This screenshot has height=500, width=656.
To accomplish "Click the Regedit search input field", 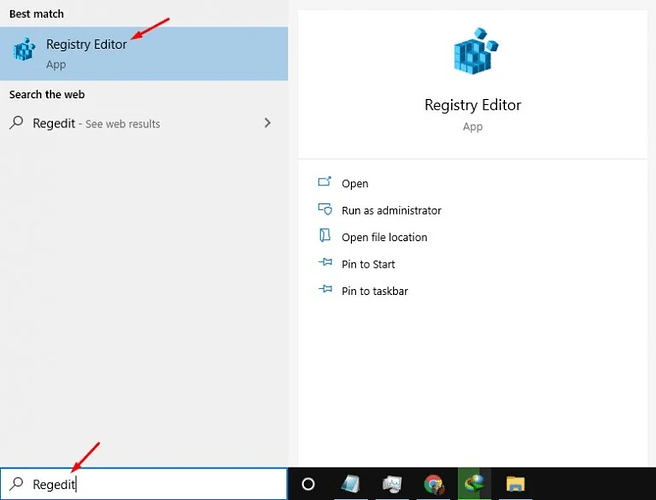I will pos(144,484).
